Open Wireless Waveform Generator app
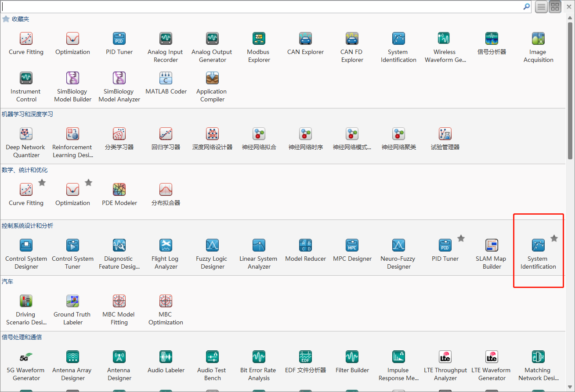Screen dimensions: 575x392 [x=445, y=48]
